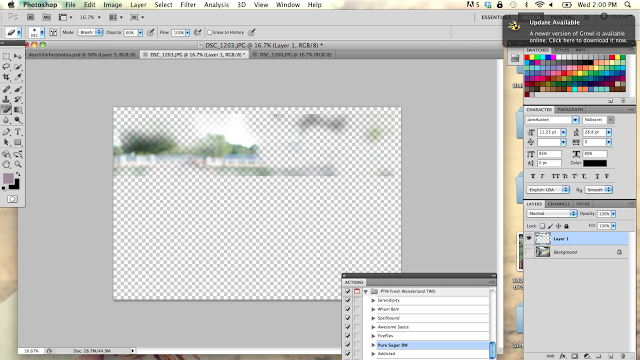
Task: Toggle Layer 1 visibility eye
Action: (529, 238)
